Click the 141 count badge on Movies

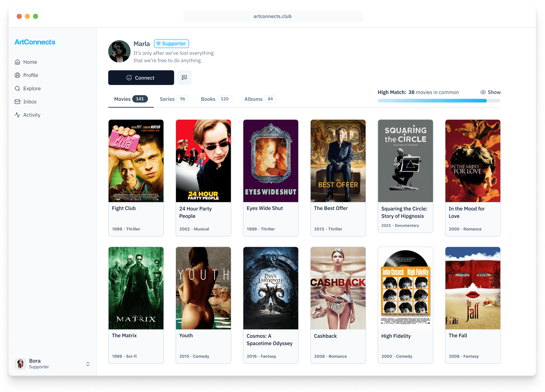click(140, 99)
